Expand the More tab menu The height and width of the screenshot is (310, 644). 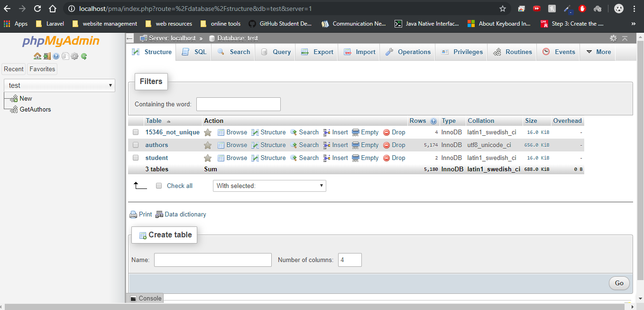598,52
